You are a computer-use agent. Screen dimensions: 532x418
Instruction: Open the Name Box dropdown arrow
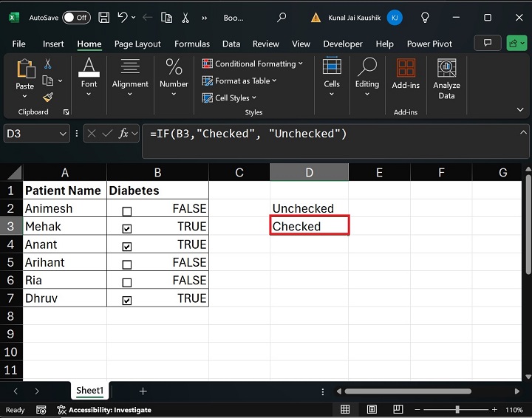63,134
